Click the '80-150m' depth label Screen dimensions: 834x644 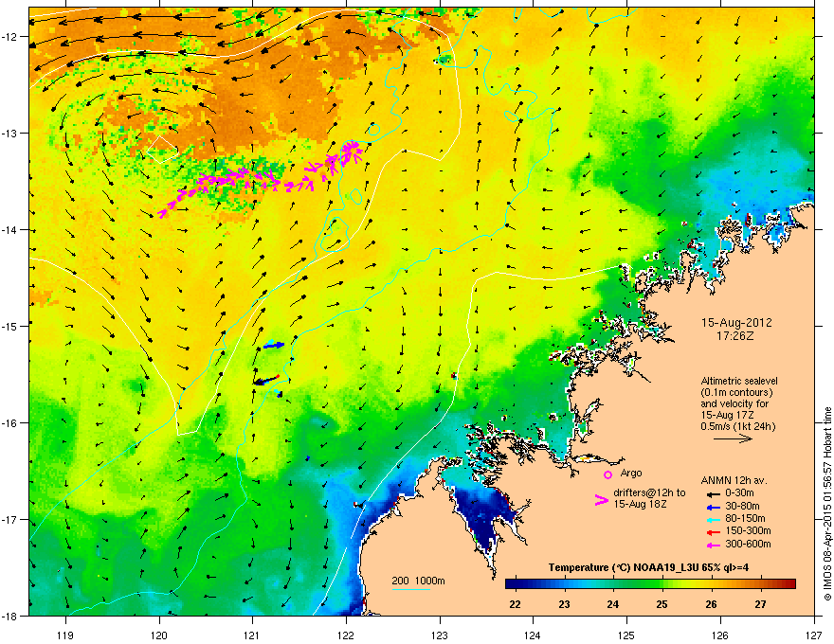click(745, 519)
